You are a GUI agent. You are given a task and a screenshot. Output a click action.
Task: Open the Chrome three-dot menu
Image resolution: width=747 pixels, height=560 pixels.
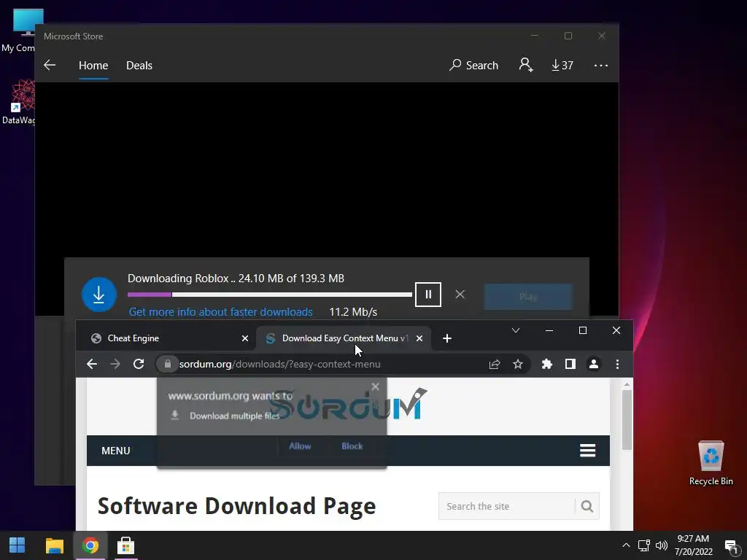pyautogui.click(x=617, y=365)
